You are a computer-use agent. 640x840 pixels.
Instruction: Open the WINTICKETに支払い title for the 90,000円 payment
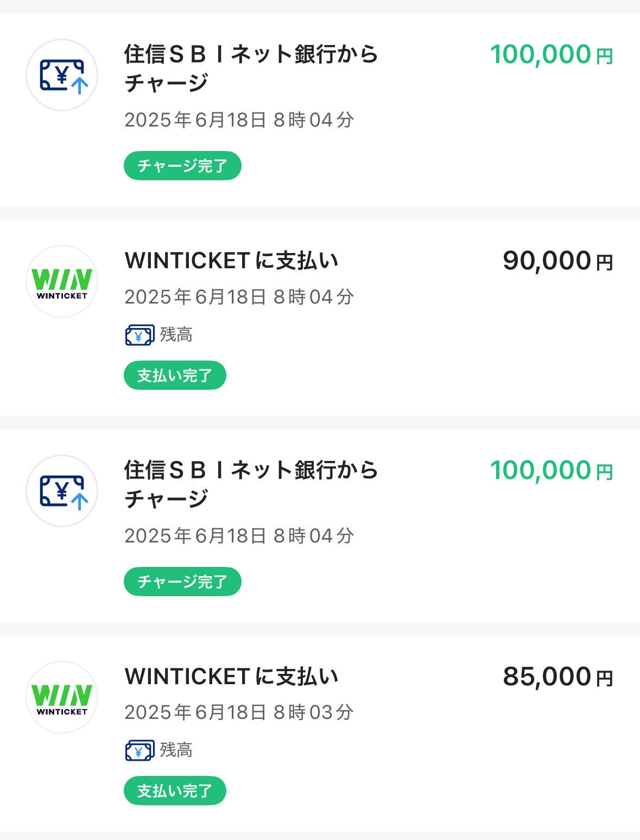[232, 261]
